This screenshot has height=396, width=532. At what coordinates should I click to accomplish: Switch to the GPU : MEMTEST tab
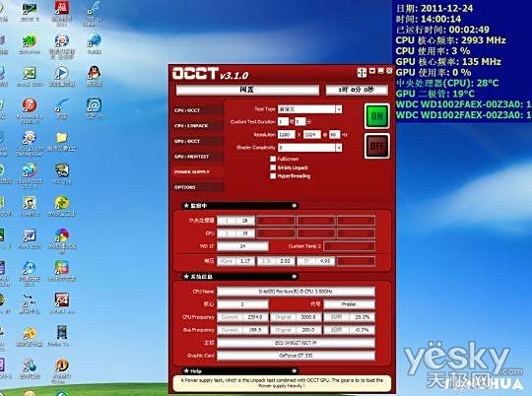coord(198,157)
